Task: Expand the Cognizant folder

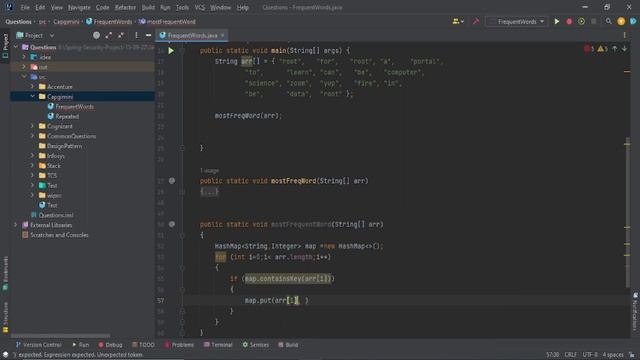Action: [x=32, y=126]
